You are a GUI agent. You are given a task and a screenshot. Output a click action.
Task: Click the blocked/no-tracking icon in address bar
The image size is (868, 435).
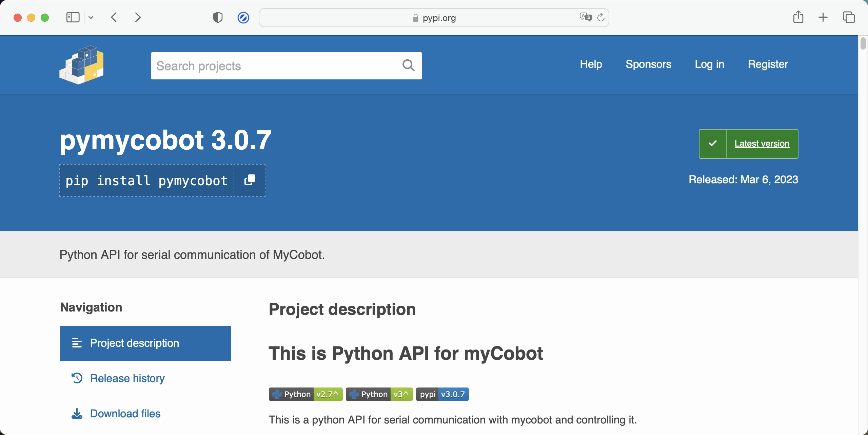(x=243, y=17)
